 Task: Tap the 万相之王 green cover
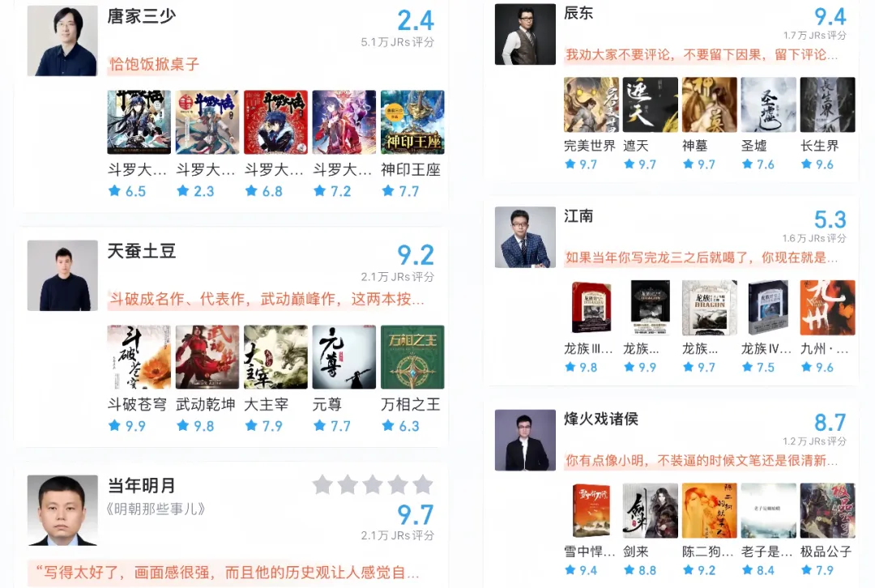(x=412, y=357)
